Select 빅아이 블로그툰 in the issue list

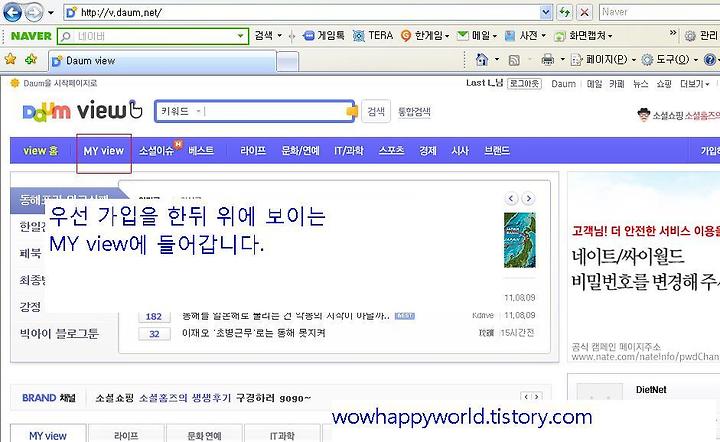59,334
